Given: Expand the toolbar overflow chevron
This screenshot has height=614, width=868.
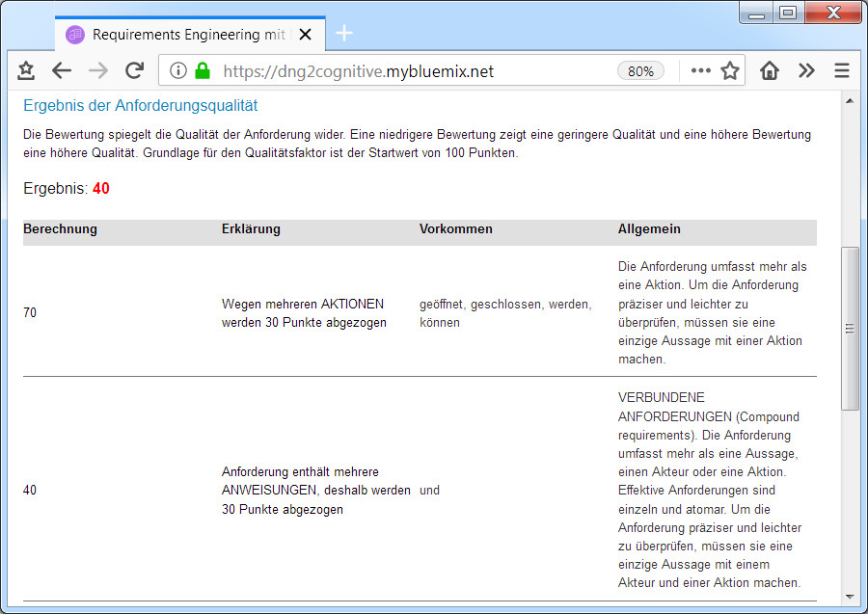Looking at the screenshot, I should point(804,70).
